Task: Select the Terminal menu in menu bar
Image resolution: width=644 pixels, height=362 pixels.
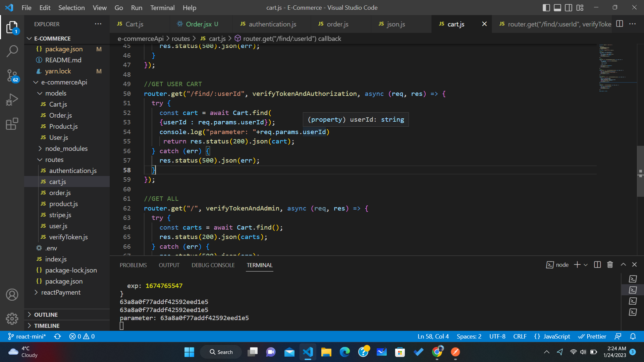Action: [x=162, y=7]
